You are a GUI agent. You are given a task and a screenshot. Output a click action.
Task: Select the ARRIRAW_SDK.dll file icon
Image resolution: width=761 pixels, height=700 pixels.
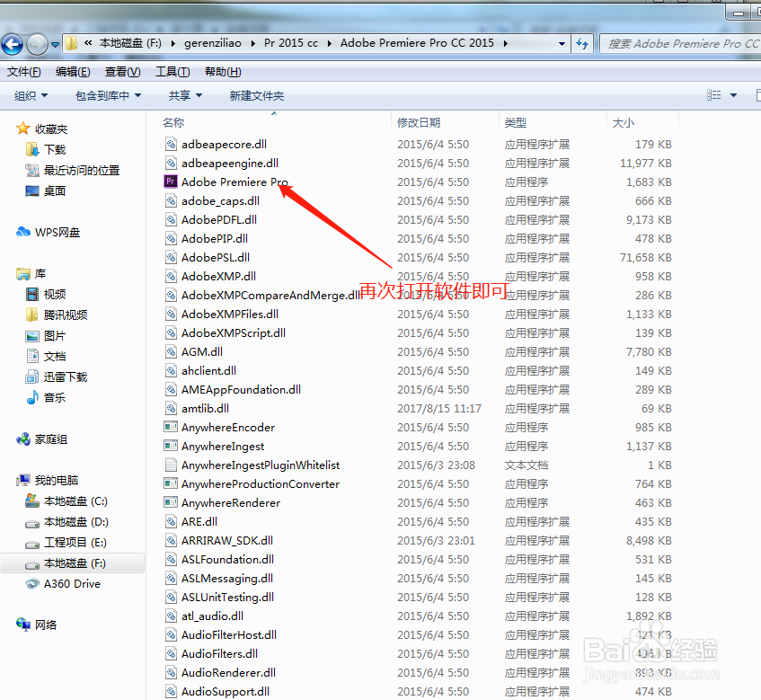pyautogui.click(x=171, y=540)
